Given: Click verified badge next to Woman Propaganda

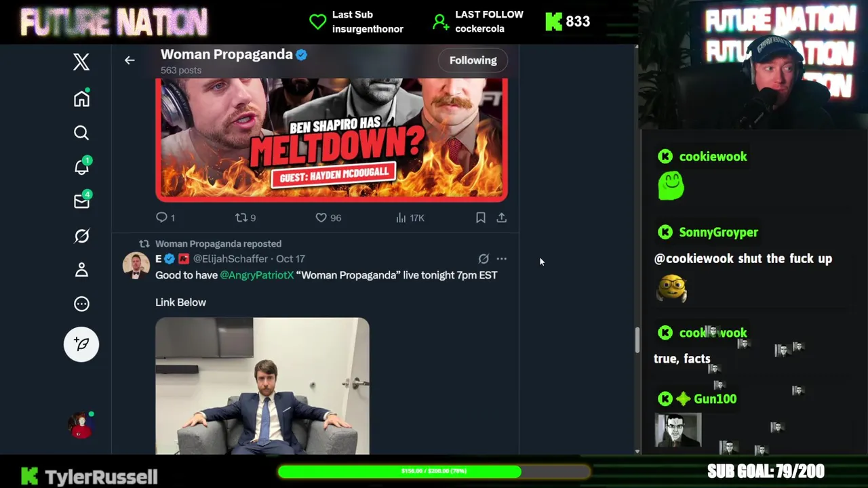Looking at the screenshot, I should coord(302,55).
